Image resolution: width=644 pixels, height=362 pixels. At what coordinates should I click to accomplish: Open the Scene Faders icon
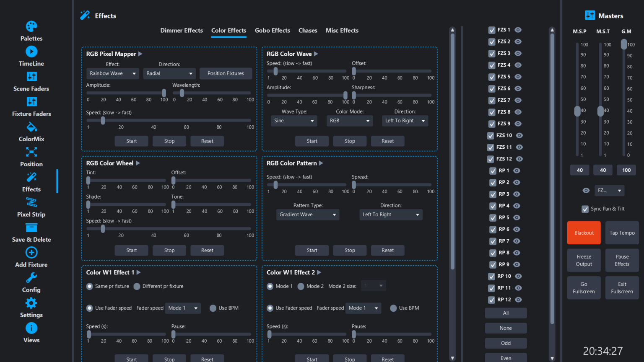click(x=31, y=77)
